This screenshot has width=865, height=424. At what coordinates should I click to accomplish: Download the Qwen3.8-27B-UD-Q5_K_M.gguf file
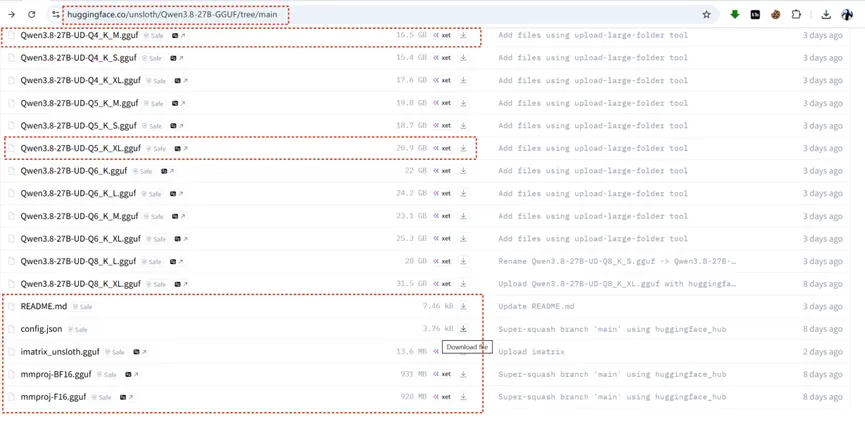click(x=463, y=103)
